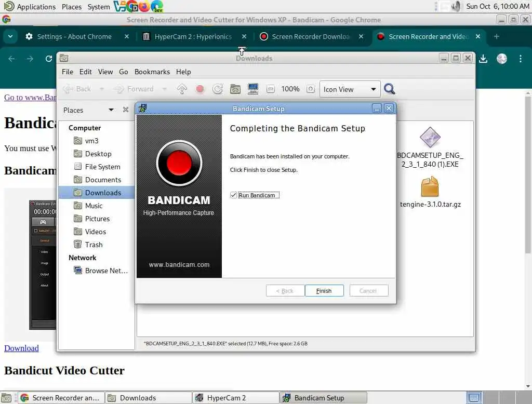
Task: Select Music in Places sidebar
Action: pos(96,206)
